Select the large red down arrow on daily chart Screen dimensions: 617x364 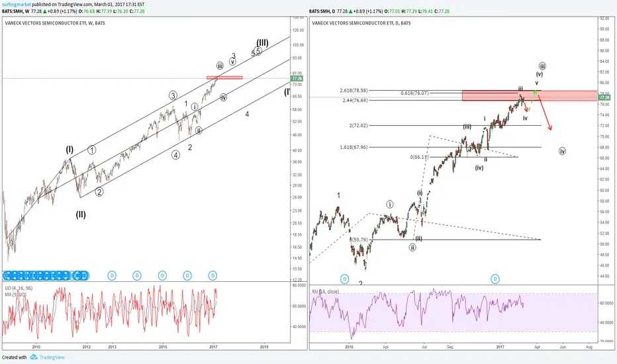[545, 111]
